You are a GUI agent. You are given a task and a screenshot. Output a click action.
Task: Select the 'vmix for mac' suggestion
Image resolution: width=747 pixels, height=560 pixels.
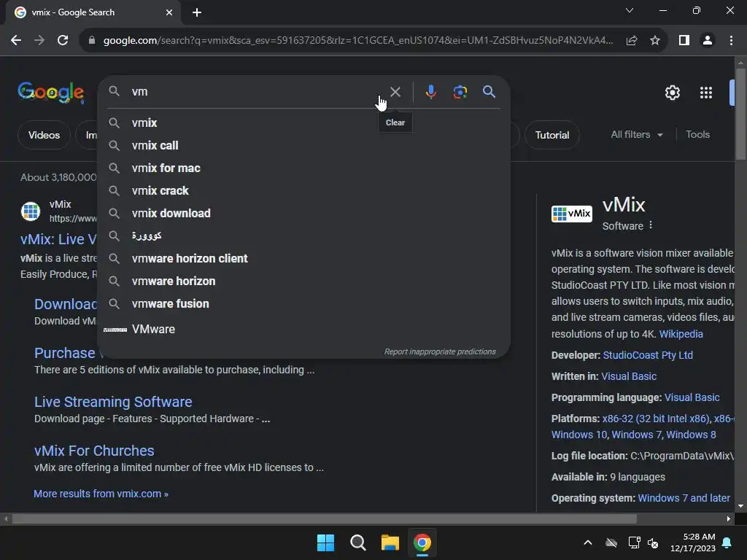[303, 168]
